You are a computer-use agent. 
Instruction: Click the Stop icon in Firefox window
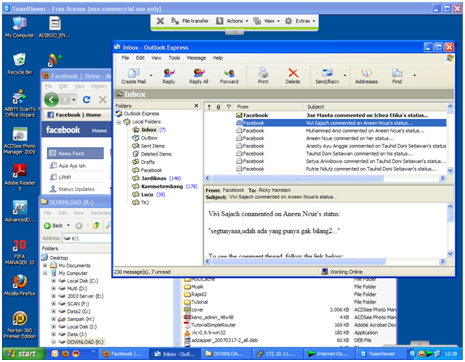coord(103,99)
